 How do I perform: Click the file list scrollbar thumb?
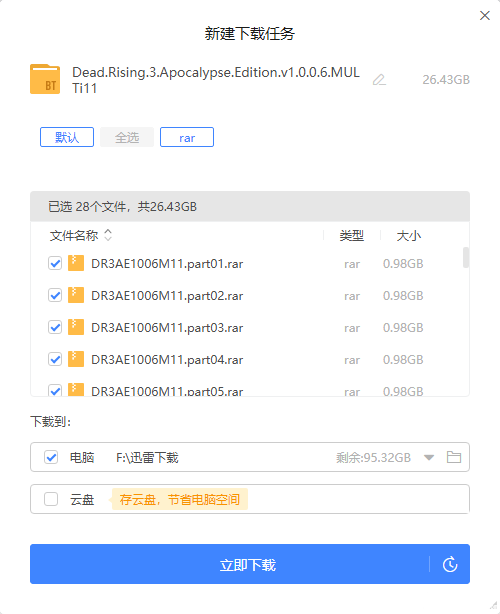click(x=466, y=257)
